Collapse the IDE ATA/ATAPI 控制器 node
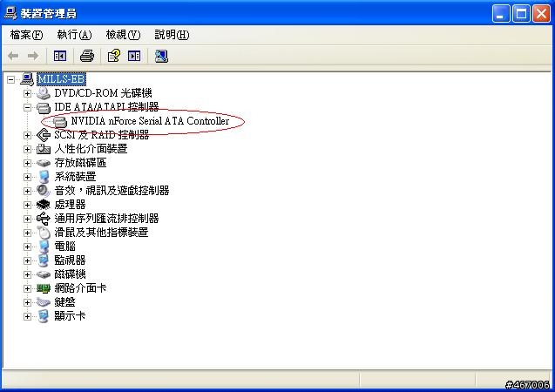555x392 pixels. [x=27, y=107]
